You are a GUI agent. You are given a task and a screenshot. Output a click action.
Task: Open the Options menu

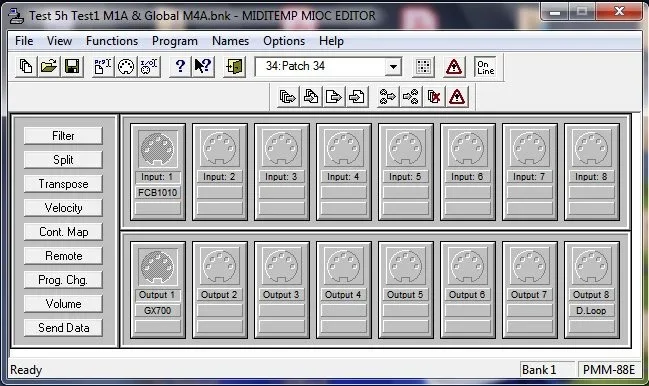point(284,41)
